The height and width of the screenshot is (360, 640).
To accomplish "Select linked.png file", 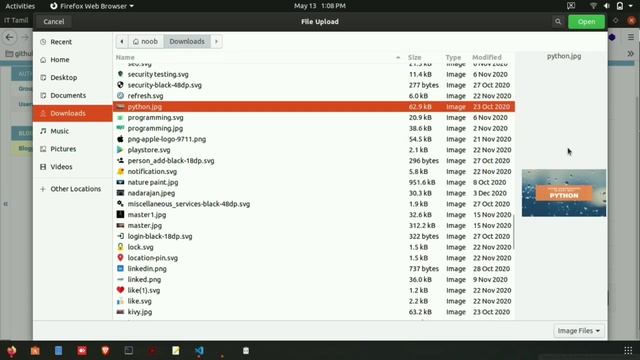I will [313, 280].
